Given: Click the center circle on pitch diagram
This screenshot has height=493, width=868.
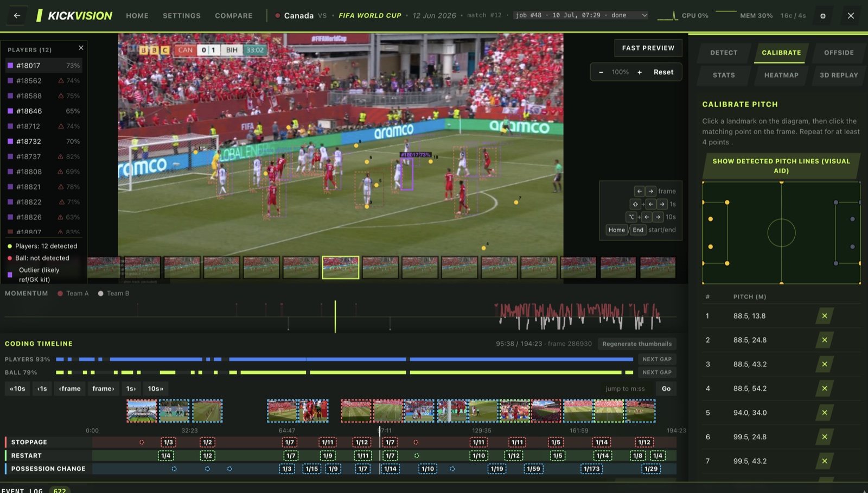Looking at the screenshot, I should (781, 233).
